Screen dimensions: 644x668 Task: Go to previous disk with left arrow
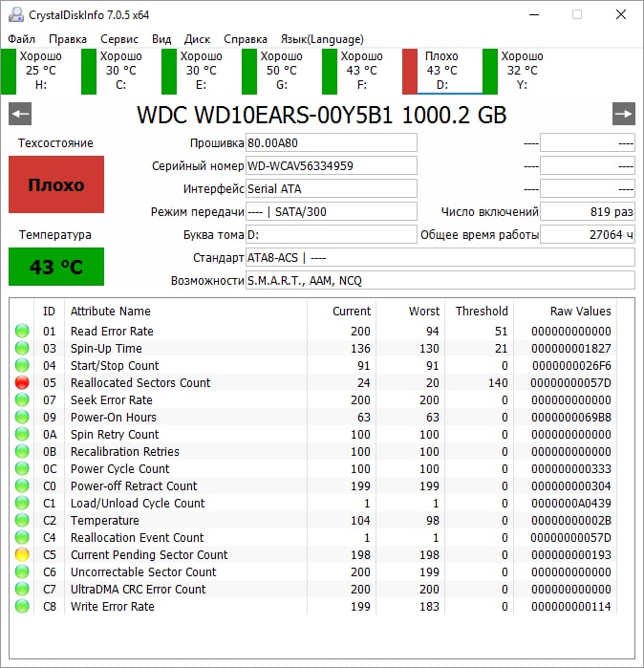pyautogui.click(x=20, y=114)
